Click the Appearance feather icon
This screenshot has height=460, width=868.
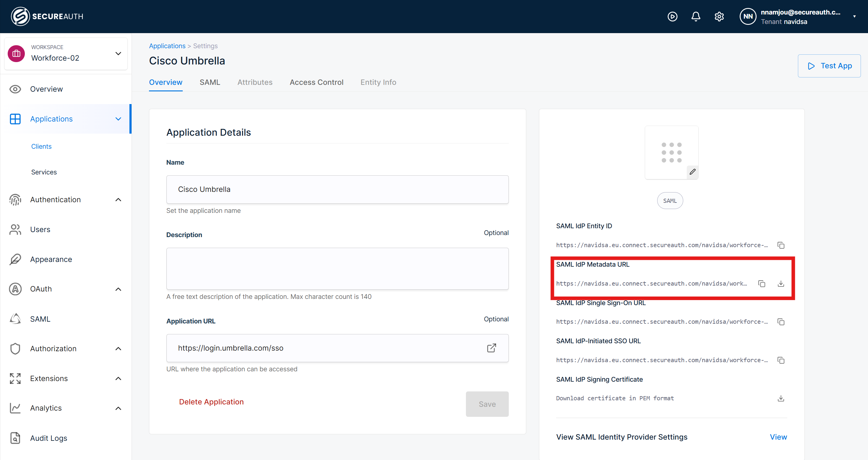pos(15,260)
